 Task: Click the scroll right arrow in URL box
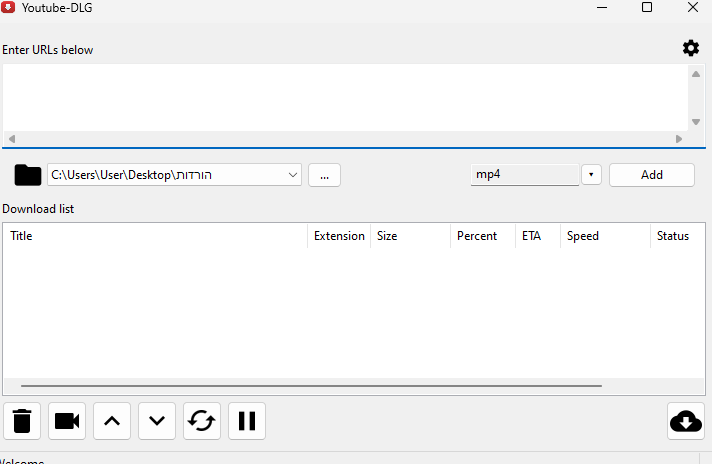(679, 138)
